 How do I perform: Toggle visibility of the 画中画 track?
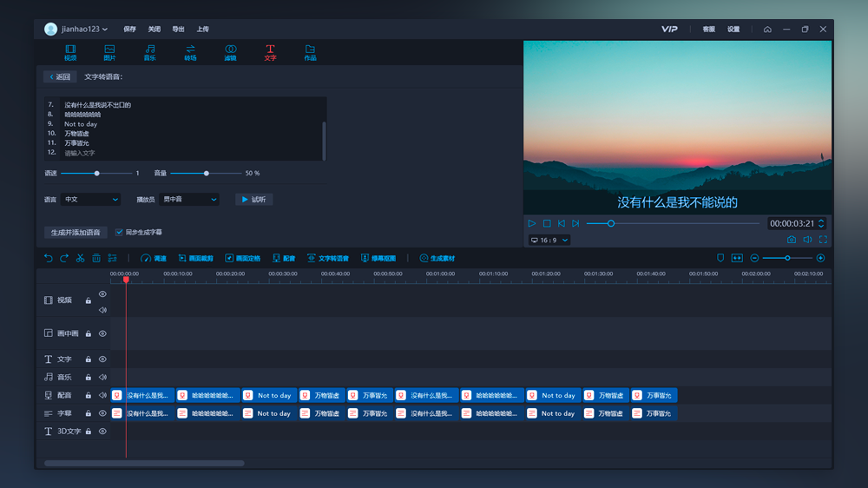[102, 333]
